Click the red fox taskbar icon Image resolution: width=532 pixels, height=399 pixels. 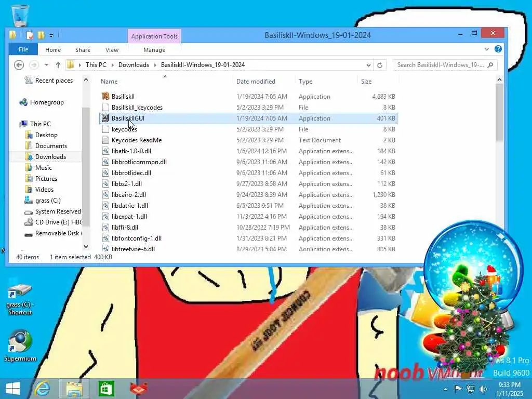tap(139, 389)
